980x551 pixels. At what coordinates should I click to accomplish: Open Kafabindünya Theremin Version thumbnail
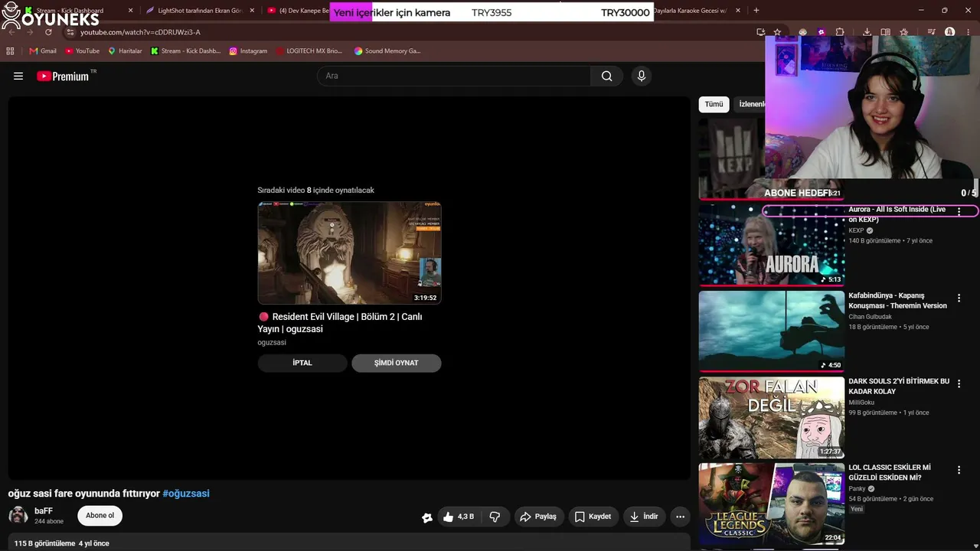point(771,331)
